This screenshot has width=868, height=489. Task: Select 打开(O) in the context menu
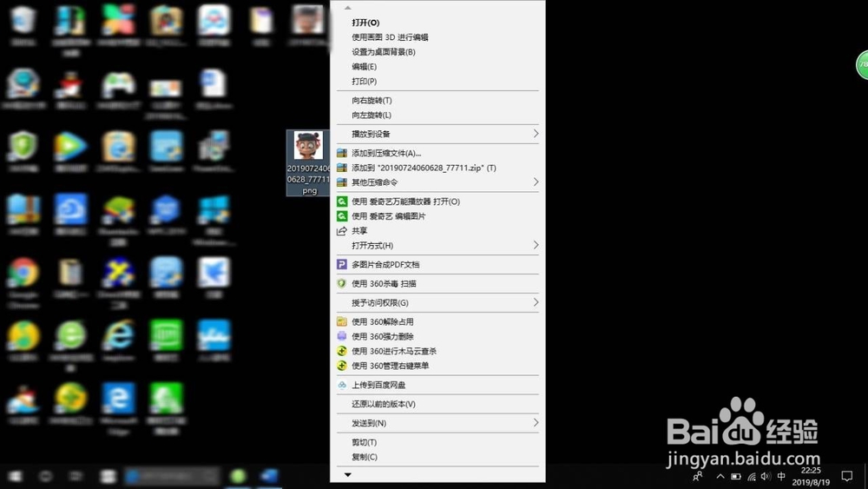(365, 23)
